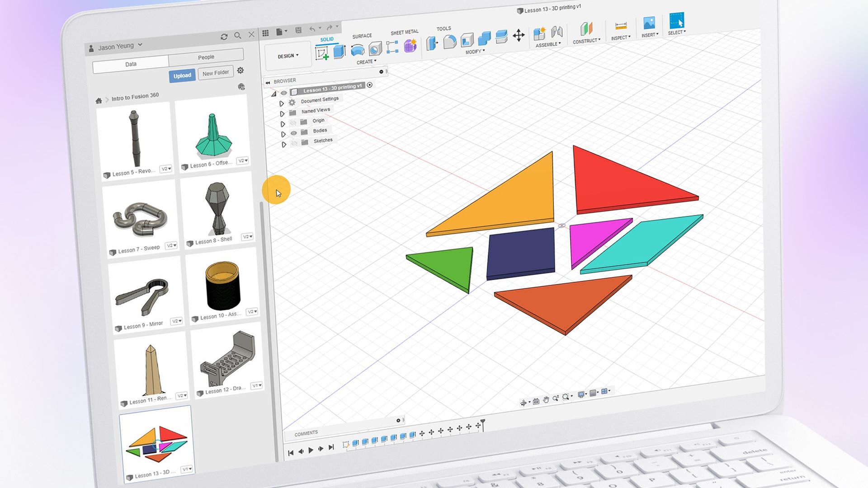Click the Measure inspect icon
This screenshot has height=488, width=868.
pos(621,26)
